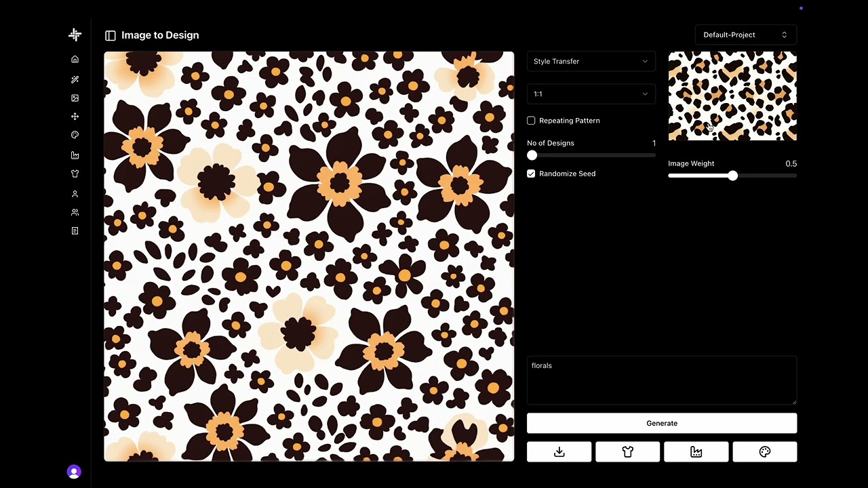Click the 'No of Designs' label
This screenshot has height=488, width=868.
(x=551, y=143)
